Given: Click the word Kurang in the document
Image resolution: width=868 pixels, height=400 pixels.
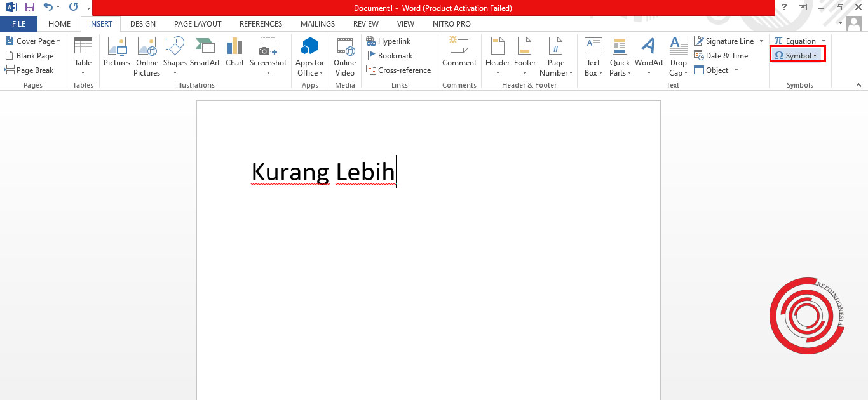Looking at the screenshot, I should pyautogui.click(x=290, y=172).
